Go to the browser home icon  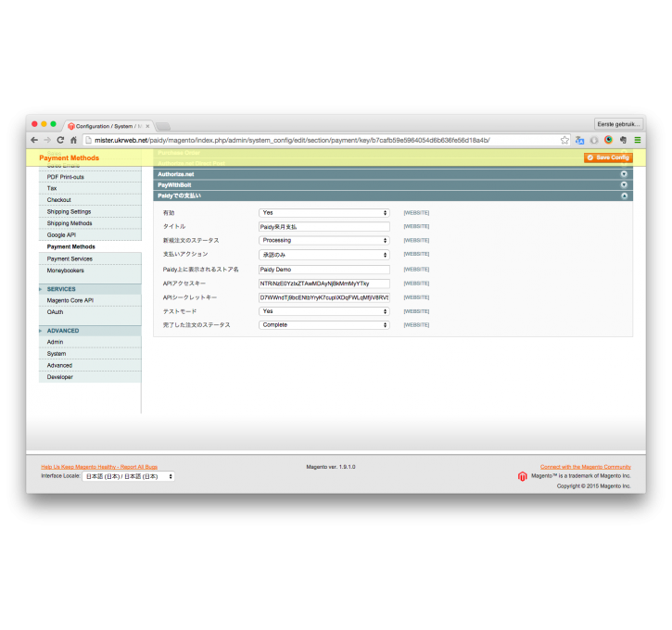tap(74, 140)
